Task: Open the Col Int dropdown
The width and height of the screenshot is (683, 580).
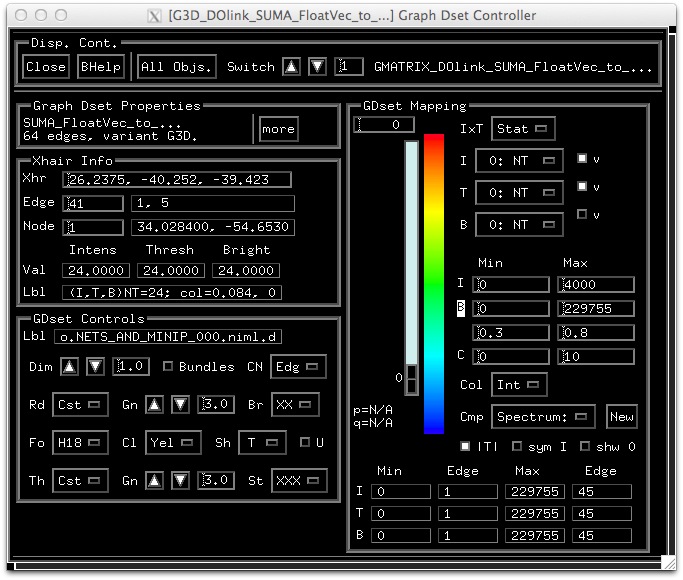Action: pos(519,384)
